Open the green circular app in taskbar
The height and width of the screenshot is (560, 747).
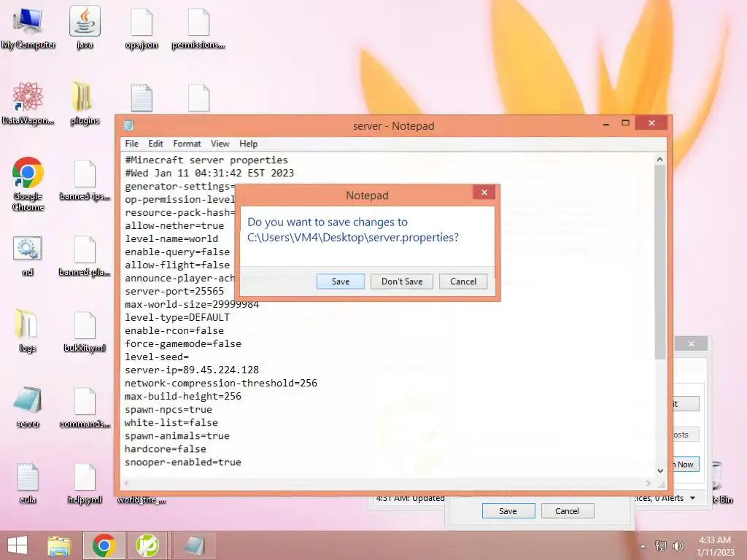click(x=147, y=545)
